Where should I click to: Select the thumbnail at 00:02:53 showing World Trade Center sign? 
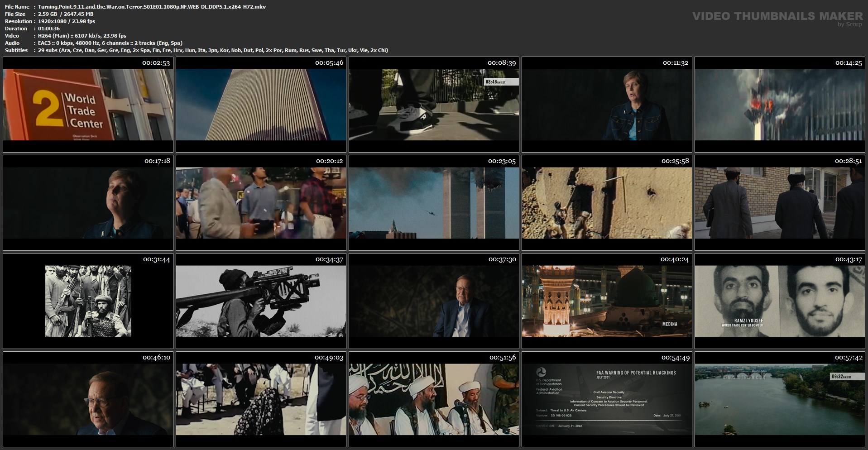(x=88, y=105)
